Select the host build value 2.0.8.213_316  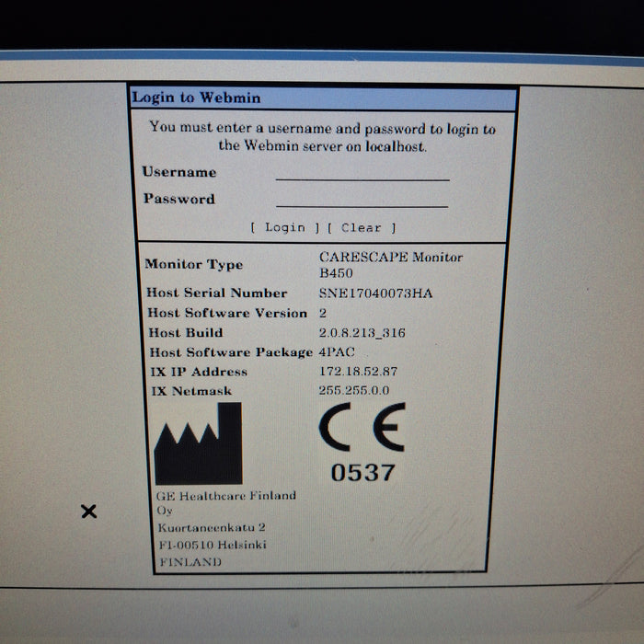click(x=362, y=333)
